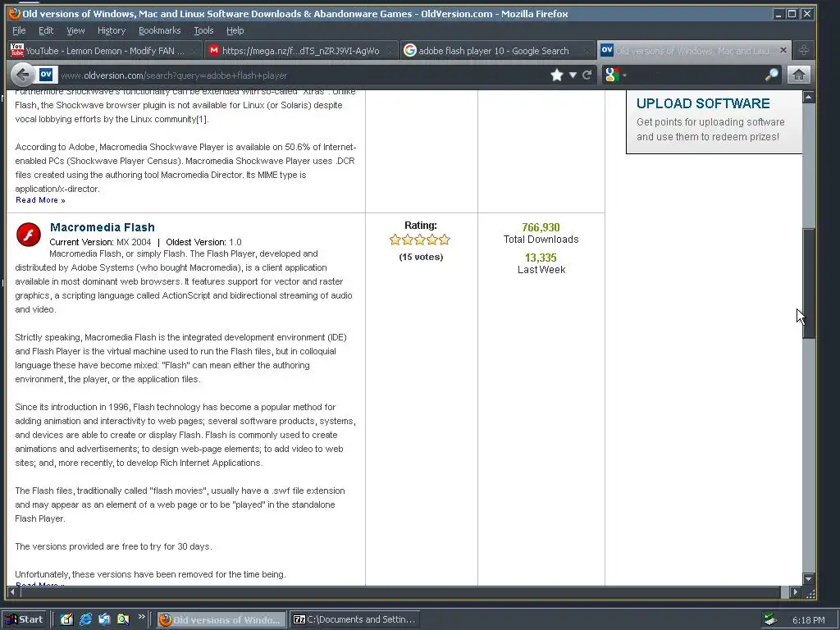Open the Help menu
Viewport: 840px width, 630px height.
click(235, 30)
